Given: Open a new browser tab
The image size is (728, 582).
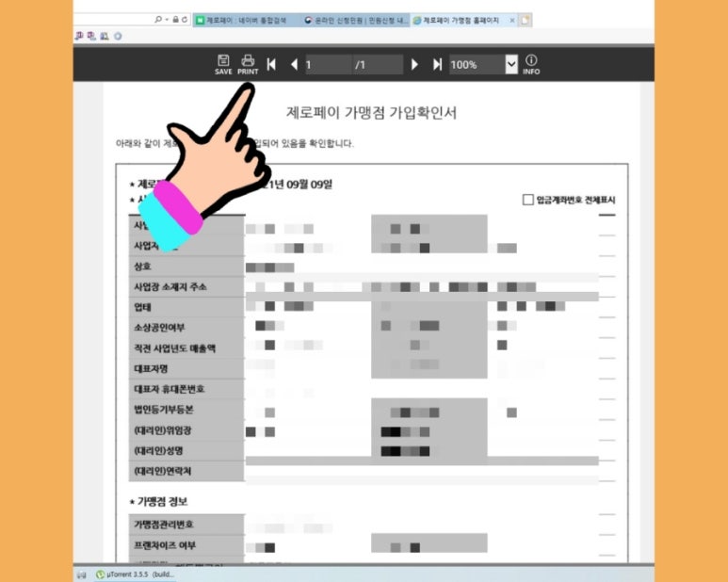Looking at the screenshot, I should pyautogui.click(x=526, y=20).
